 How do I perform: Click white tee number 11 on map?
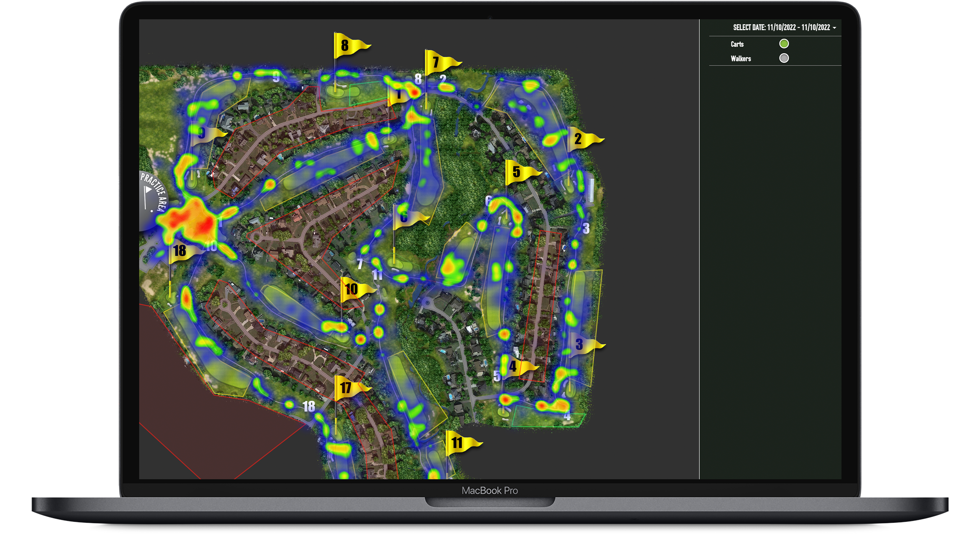(377, 274)
